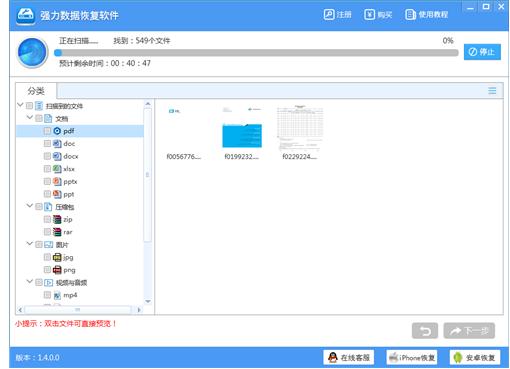Check the rar checkbox

click(x=47, y=232)
